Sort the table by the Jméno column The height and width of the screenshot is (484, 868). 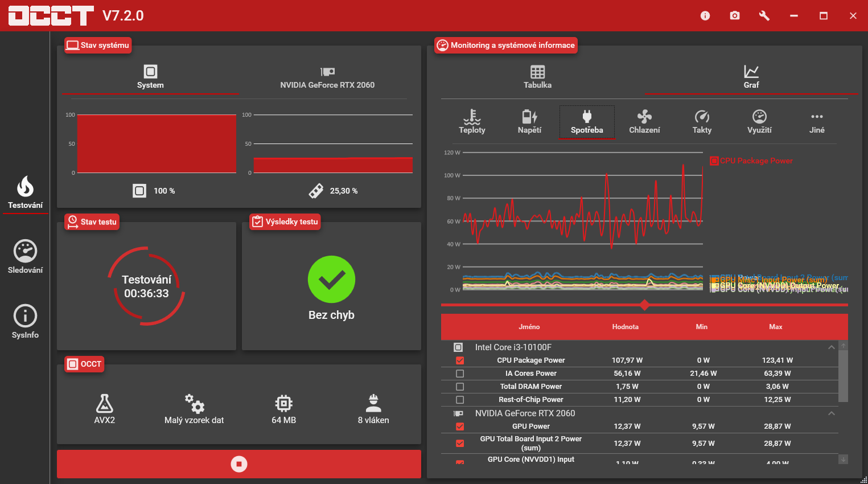529,327
